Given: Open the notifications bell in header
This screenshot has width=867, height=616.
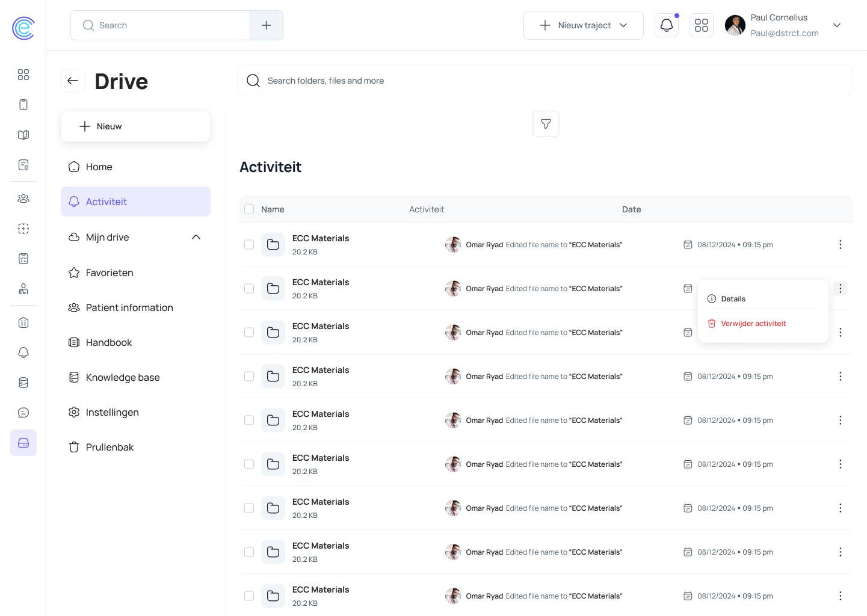Looking at the screenshot, I should (666, 25).
